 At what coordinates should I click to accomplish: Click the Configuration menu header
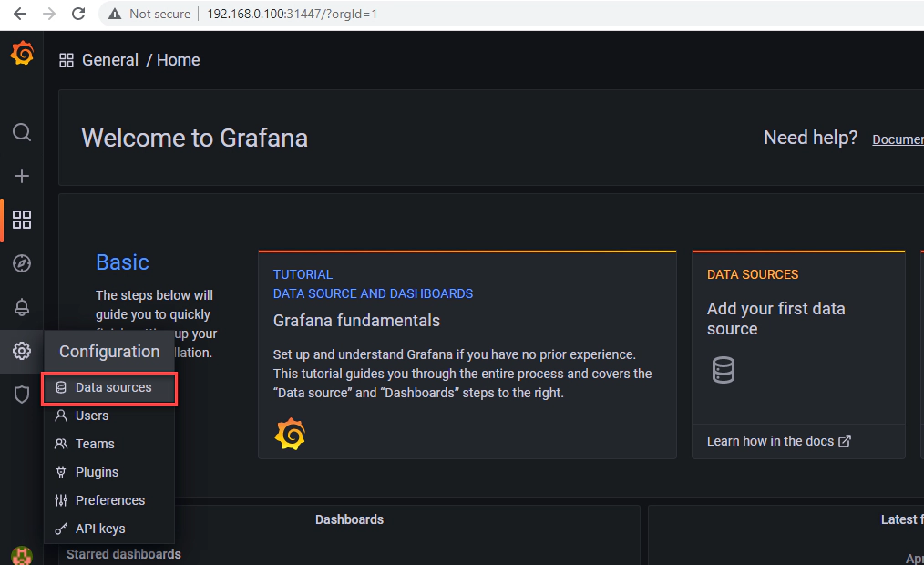point(109,352)
